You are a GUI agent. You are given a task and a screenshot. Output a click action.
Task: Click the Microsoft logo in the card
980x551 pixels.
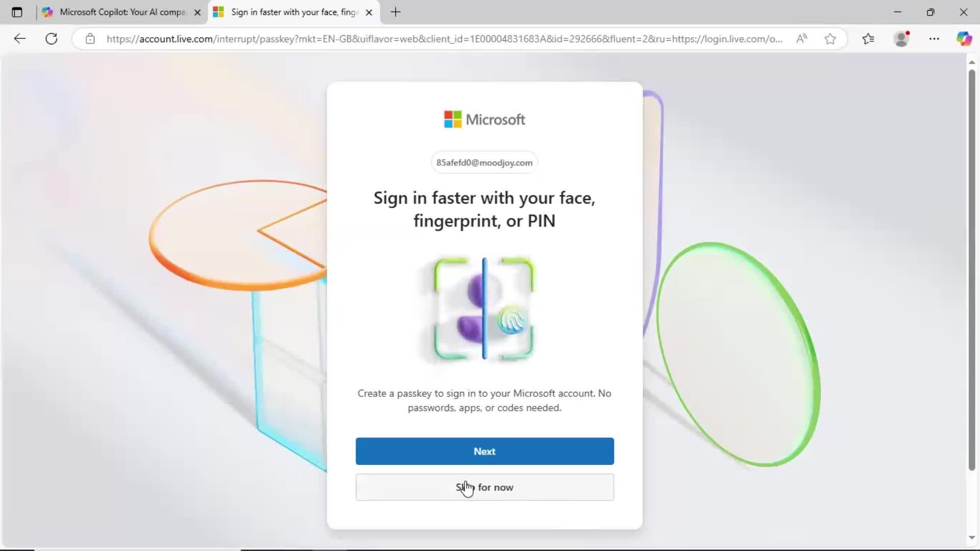click(x=484, y=119)
